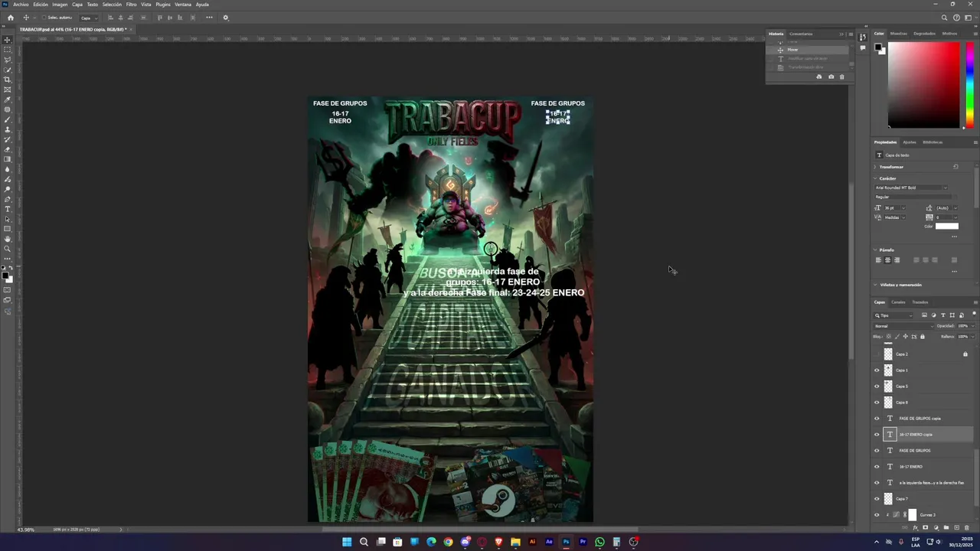This screenshot has height=551, width=980.
Task: Click the text Color swatch in Carácter
Action: [x=946, y=226]
